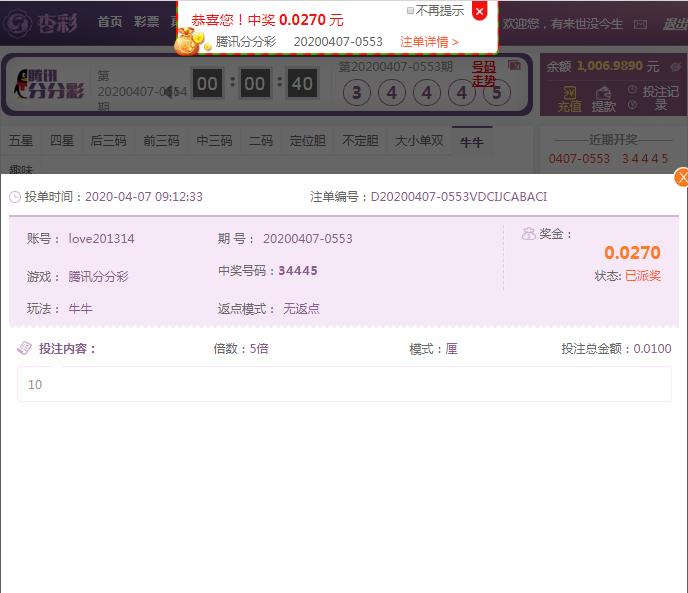This screenshot has width=688, height=593.
Task: Click the balance refresh icon
Action: pos(675,67)
